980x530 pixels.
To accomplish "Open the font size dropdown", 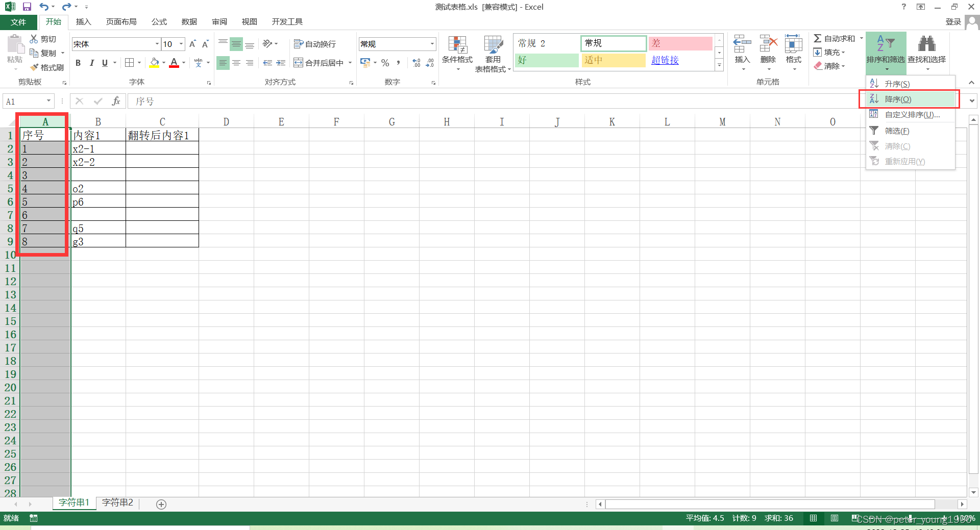I will coord(181,44).
